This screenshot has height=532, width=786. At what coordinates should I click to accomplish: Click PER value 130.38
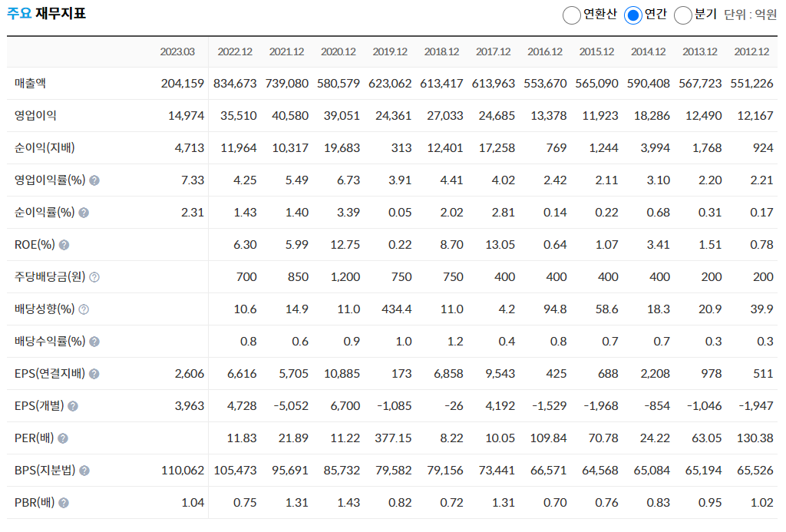(x=755, y=438)
